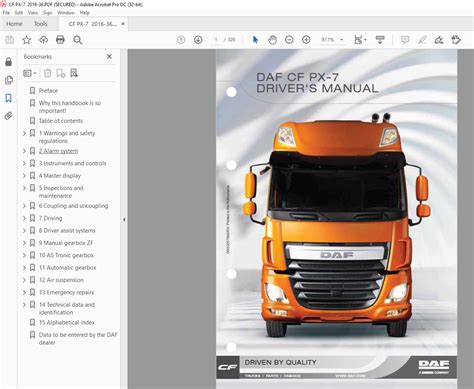Open bookmarks options menu dropdown
The height and width of the screenshot is (389, 474).
(30, 73)
